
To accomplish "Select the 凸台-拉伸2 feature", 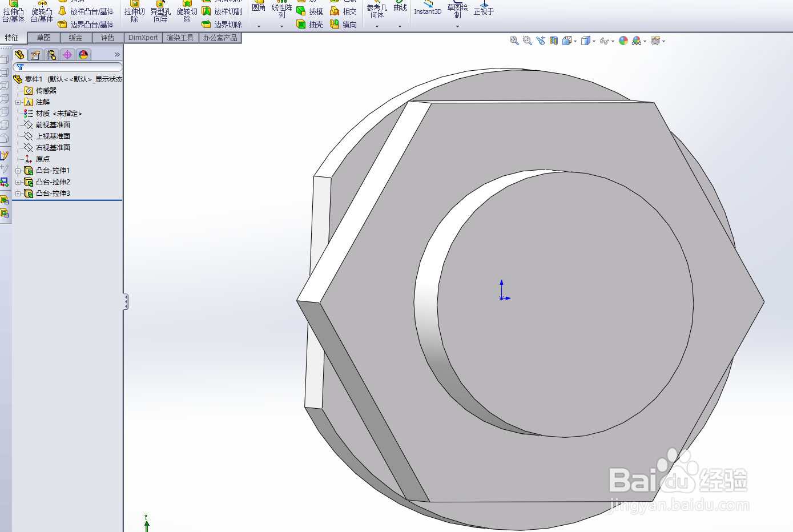I will 47,182.
